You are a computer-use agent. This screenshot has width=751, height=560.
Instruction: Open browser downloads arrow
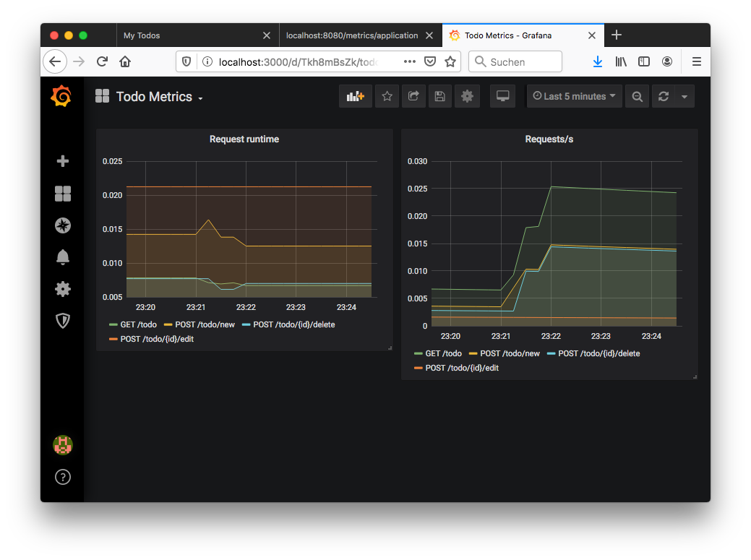click(x=598, y=61)
